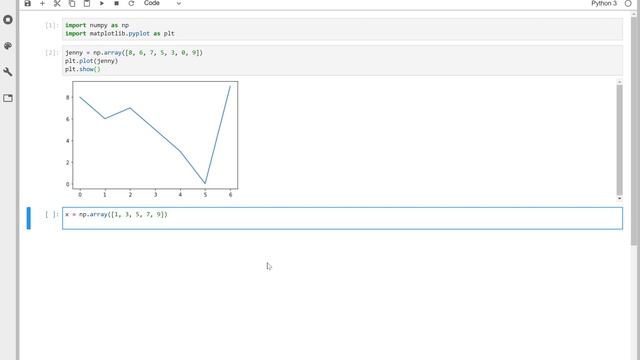Cut the selected cell with scissors icon
The height and width of the screenshot is (360, 640).
pyautogui.click(x=57, y=3)
